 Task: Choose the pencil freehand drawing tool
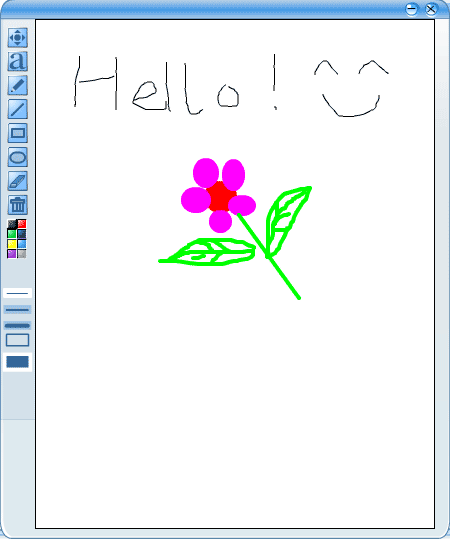(18, 85)
